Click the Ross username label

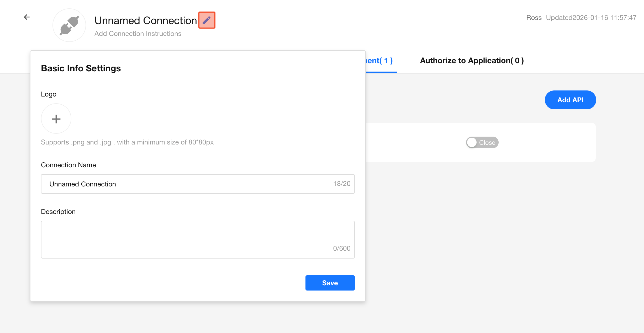[x=534, y=18]
